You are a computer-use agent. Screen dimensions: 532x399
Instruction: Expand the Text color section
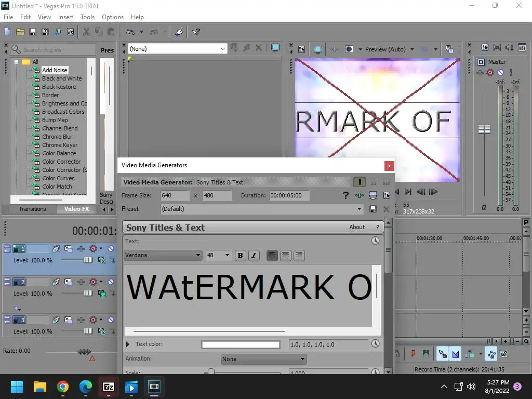(x=128, y=344)
